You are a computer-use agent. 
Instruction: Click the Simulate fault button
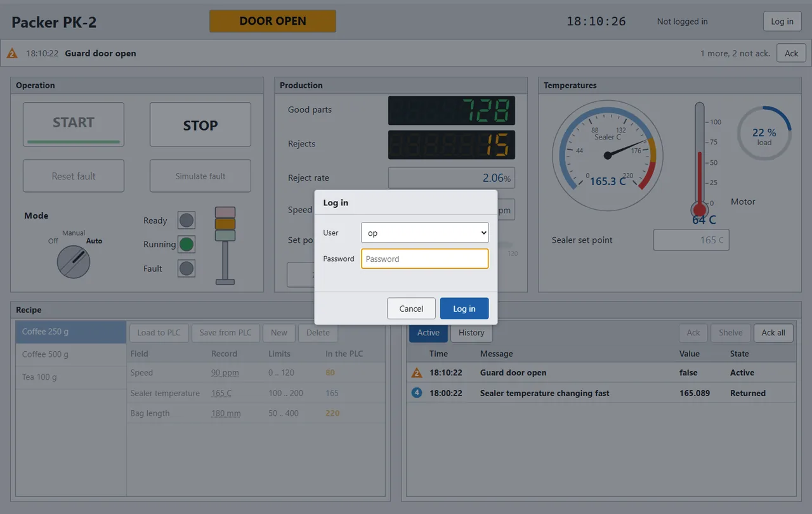(200, 176)
